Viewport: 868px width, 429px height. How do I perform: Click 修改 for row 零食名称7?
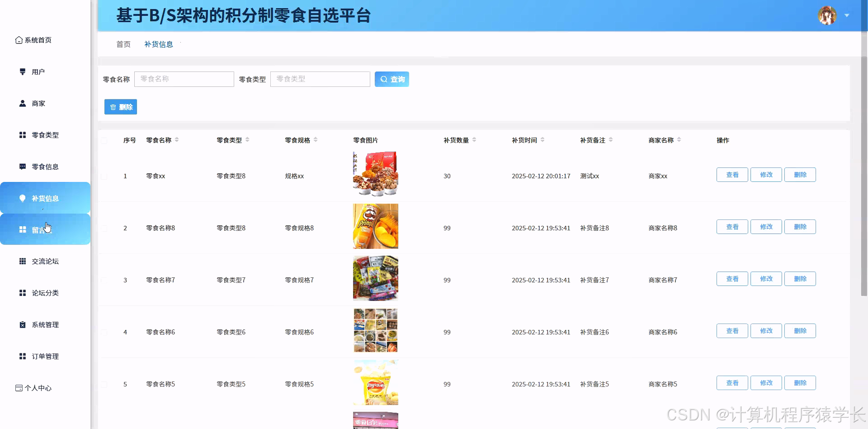coord(766,279)
